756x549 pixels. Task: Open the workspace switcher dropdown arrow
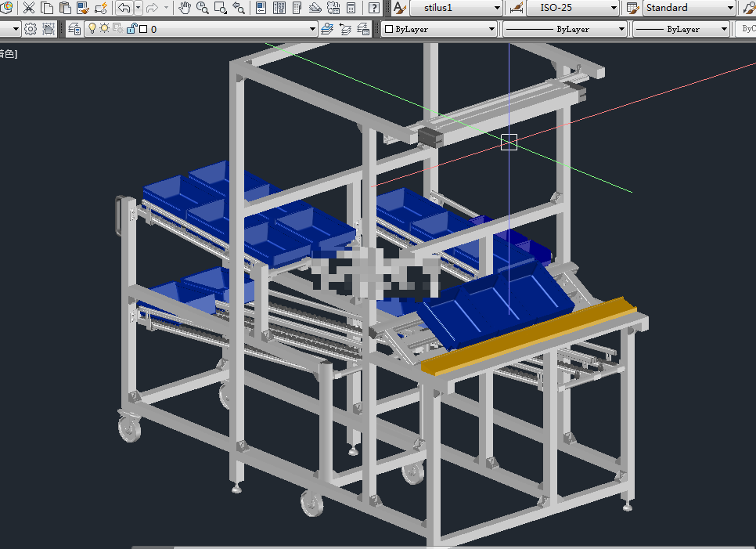(x=16, y=29)
